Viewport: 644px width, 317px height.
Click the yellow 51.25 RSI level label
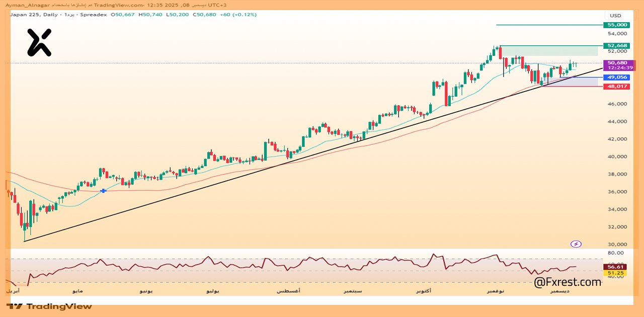[615, 272]
